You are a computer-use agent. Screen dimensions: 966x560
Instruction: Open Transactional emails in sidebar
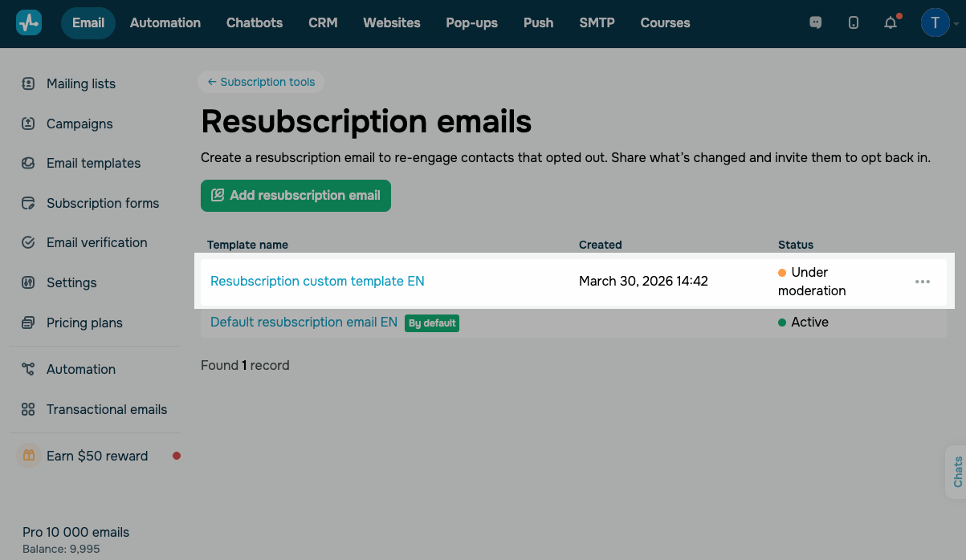coord(107,409)
